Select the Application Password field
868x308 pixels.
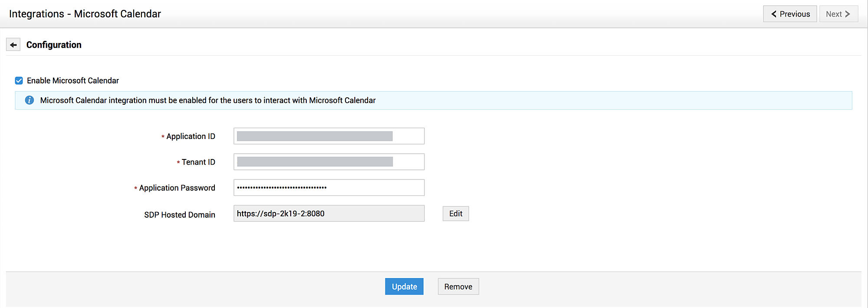tap(329, 188)
